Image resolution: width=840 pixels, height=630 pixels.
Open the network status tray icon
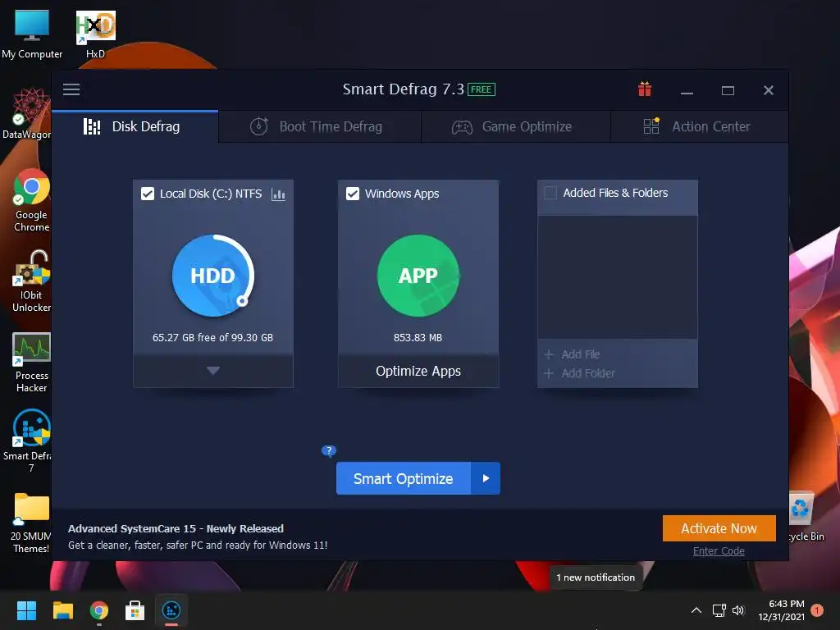click(x=719, y=610)
